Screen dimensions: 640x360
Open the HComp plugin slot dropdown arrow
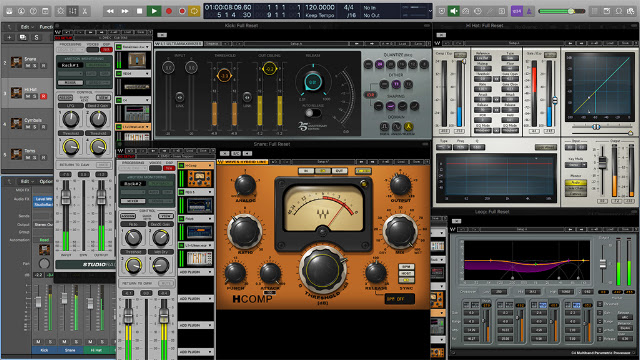coord(210,165)
